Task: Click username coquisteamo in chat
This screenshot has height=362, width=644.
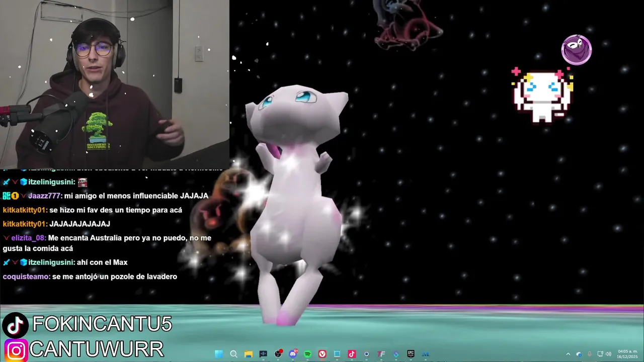Action: click(x=26, y=277)
